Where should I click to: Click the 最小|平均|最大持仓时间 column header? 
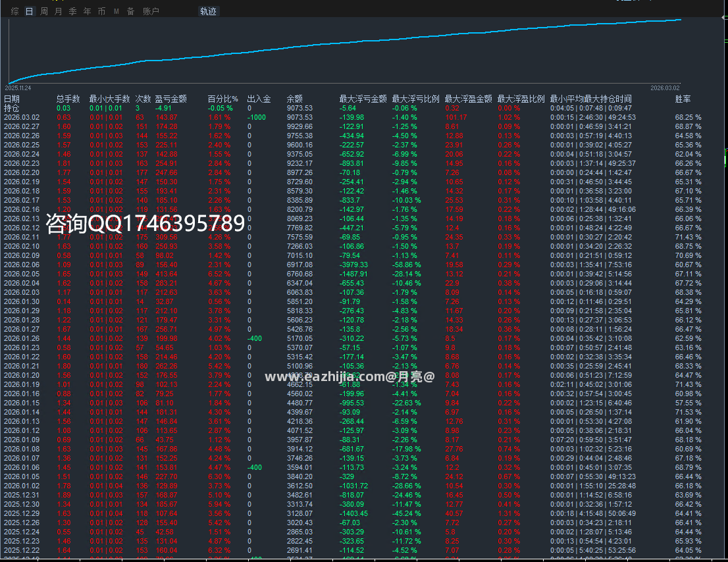click(x=591, y=99)
